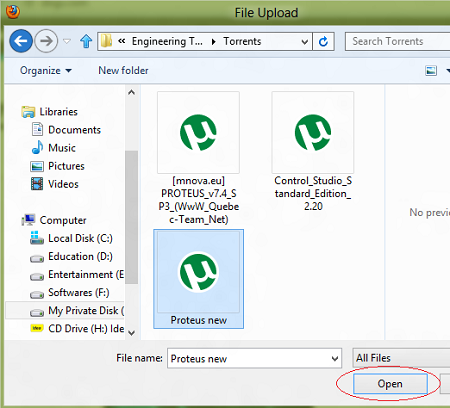450x408 pixels.
Task: Click the Local Disk (C:) drive icon
Action: click(37, 238)
